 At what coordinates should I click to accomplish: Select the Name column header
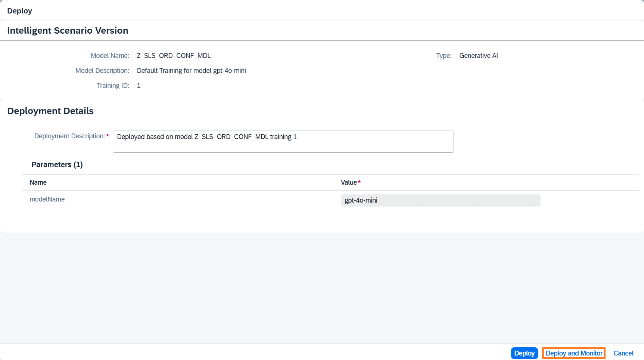point(38,182)
